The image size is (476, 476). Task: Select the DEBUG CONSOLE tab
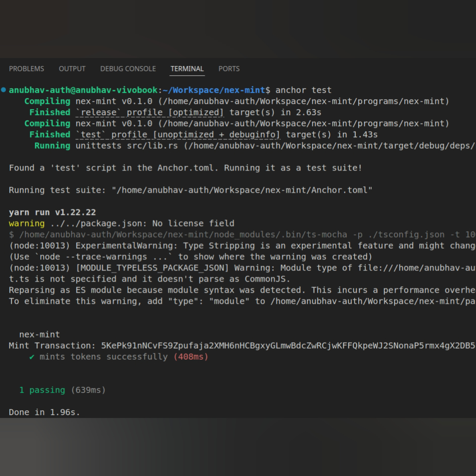tap(128, 69)
